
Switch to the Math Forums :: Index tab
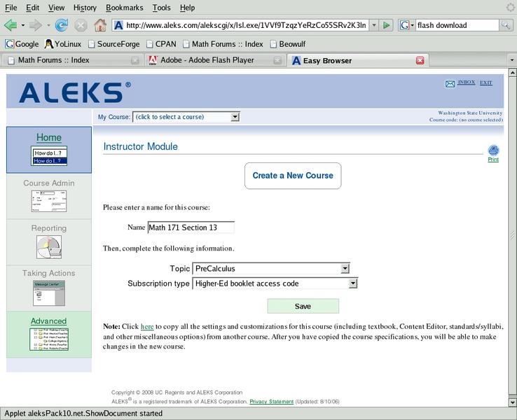point(71,60)
